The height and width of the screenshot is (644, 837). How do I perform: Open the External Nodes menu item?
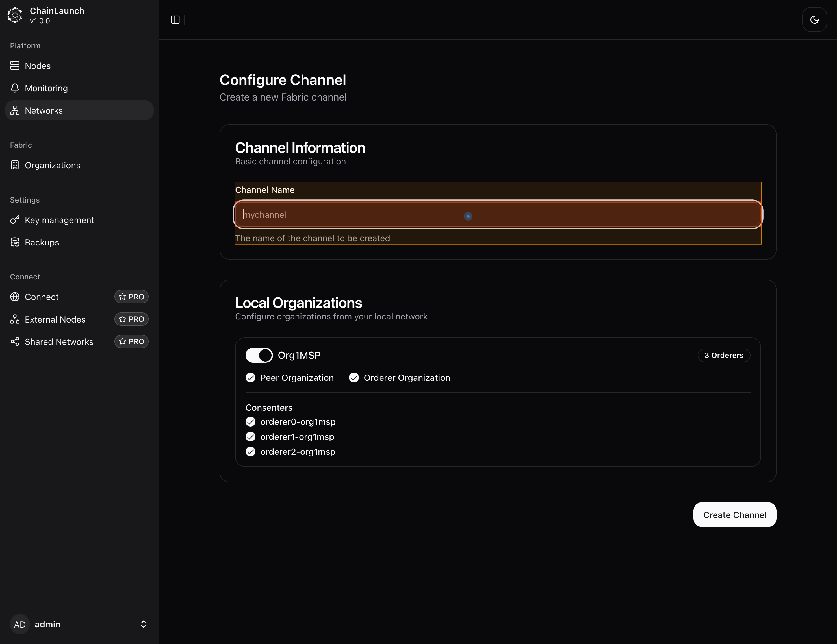[55, 319]
